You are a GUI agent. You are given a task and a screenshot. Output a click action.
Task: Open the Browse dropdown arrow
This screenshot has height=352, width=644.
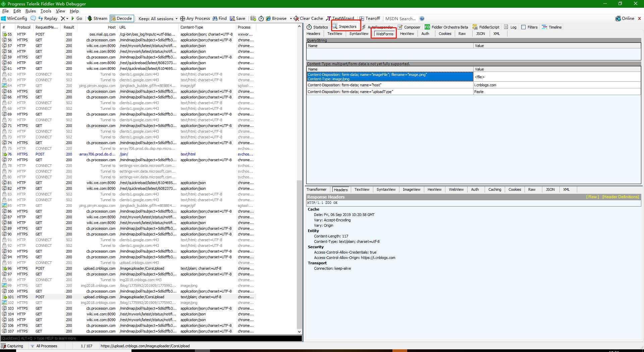291,18
